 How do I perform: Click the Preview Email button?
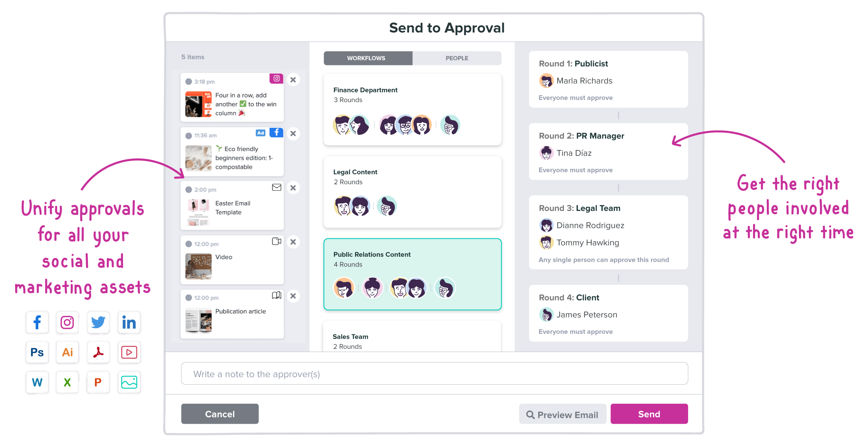click(563, 414)
